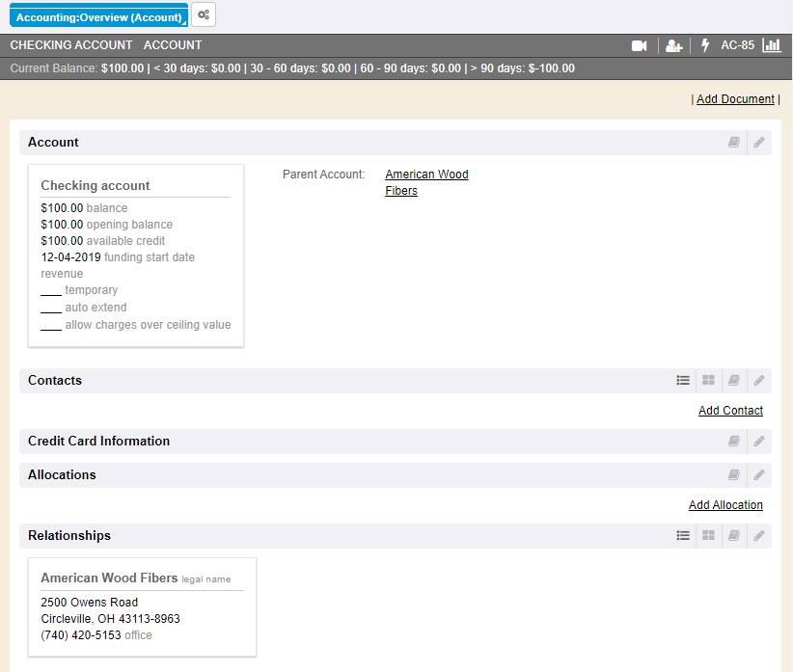
Task: Click the book icon in Account header
Action: (x=734, y=143)
